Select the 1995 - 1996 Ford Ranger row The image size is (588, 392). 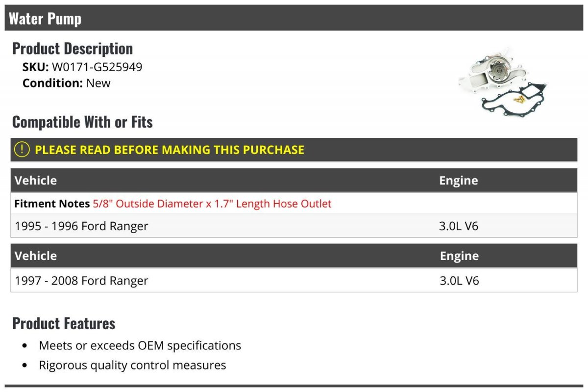[x=81, y=226]
